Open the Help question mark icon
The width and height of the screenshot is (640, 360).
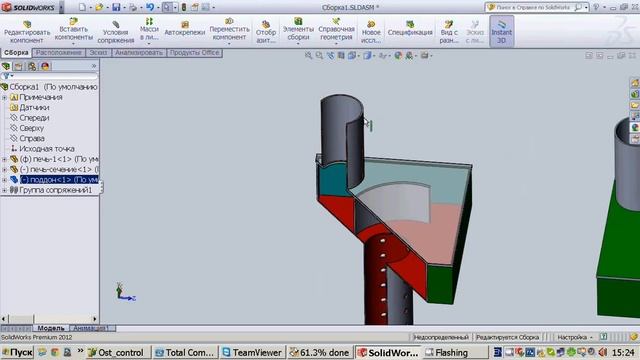coord(596,7)
